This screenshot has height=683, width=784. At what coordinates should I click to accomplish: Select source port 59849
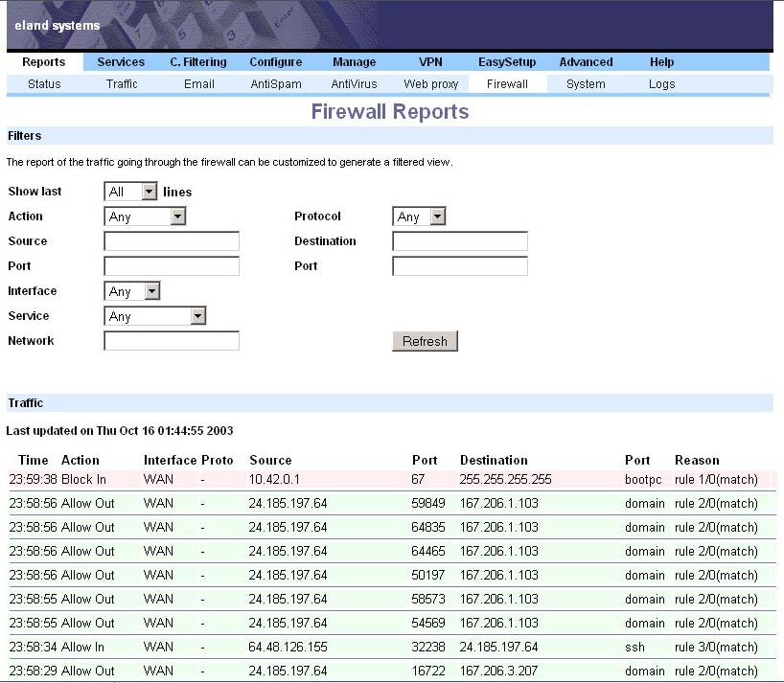tap(428, 503)
